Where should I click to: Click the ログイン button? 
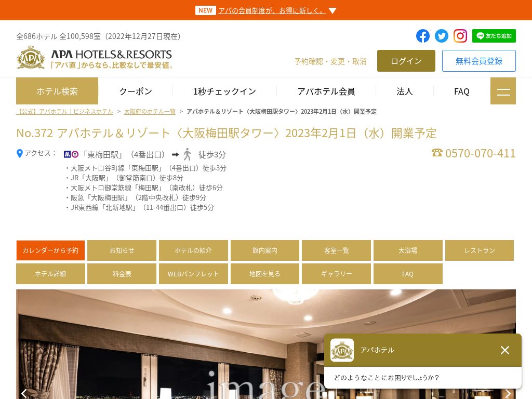coord(406,61)
